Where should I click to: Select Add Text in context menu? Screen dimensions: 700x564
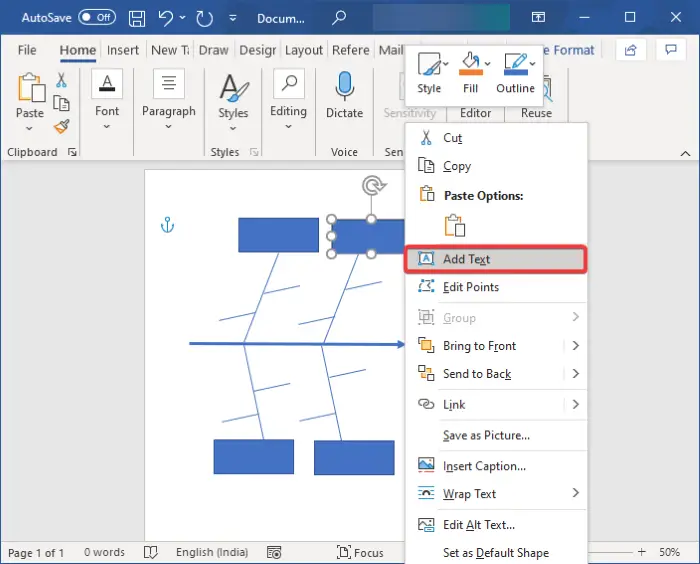tap(496, 259)
